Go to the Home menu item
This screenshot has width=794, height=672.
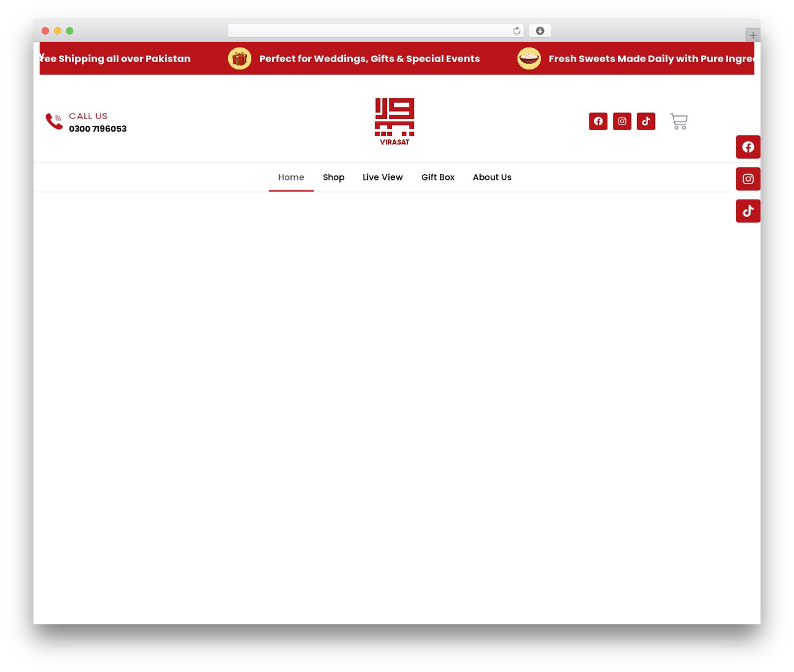click(291, 177)
